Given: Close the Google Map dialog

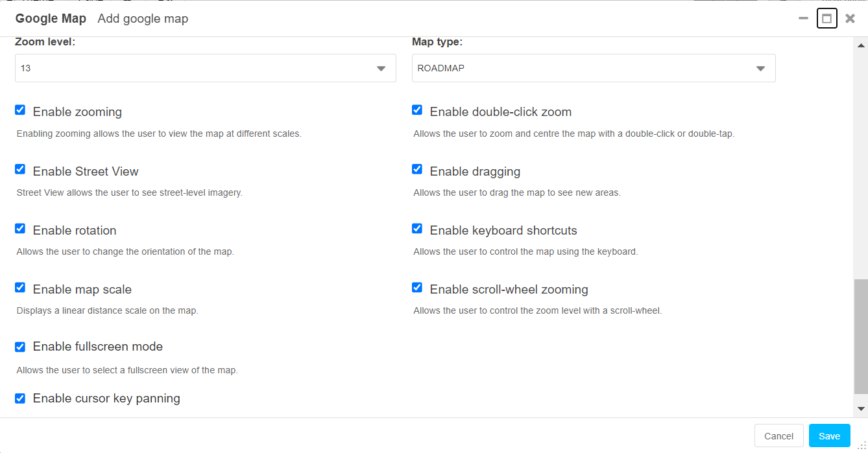Looking at the screenshot, I should [x=850, y=19].
